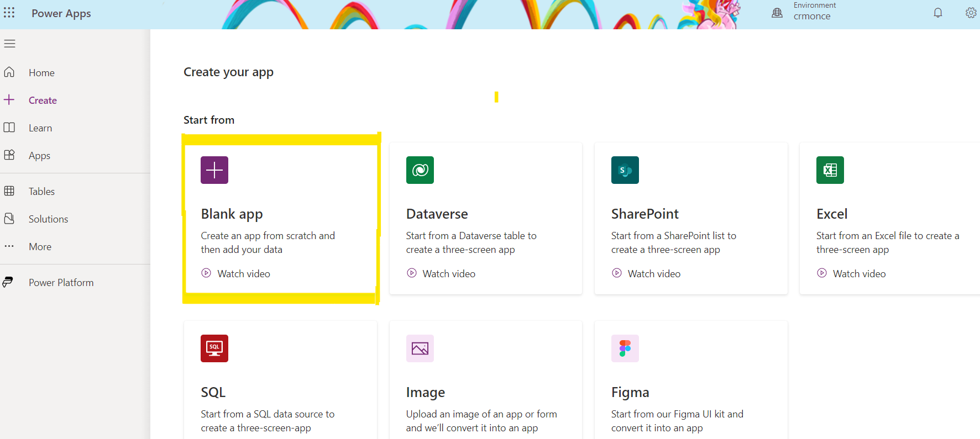
Task: Click the 'Start from' section label
Action: (x=209, y=120)
